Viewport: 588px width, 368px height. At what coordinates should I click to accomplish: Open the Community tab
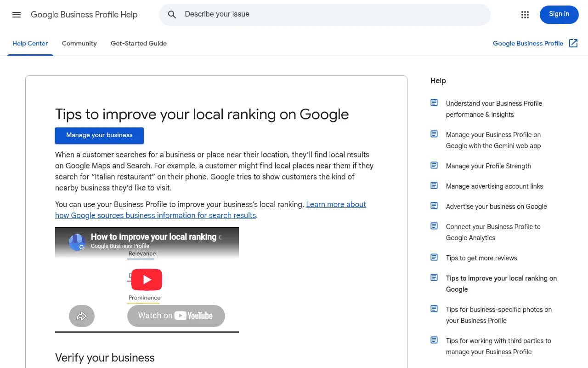(x=79, y=43)
